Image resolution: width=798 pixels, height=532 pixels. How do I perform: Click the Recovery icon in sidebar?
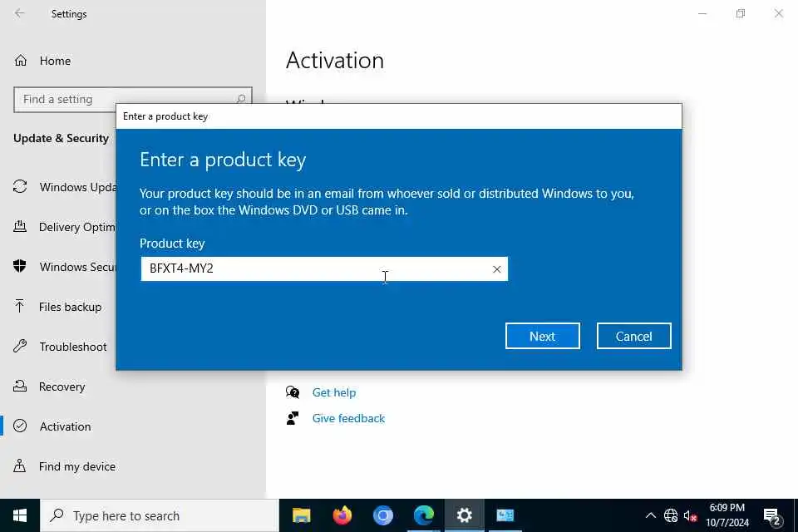[20, 386]
